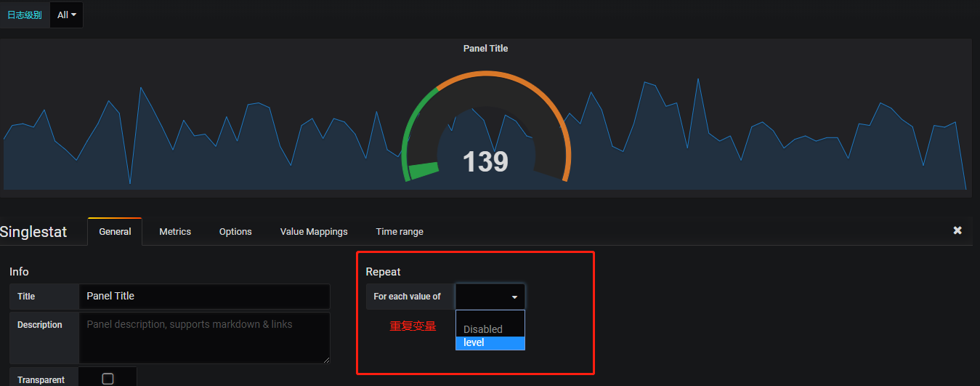Click the 日志级别 variable label
The width and height of the screenshot is (980, 386).
pos(25,15)
